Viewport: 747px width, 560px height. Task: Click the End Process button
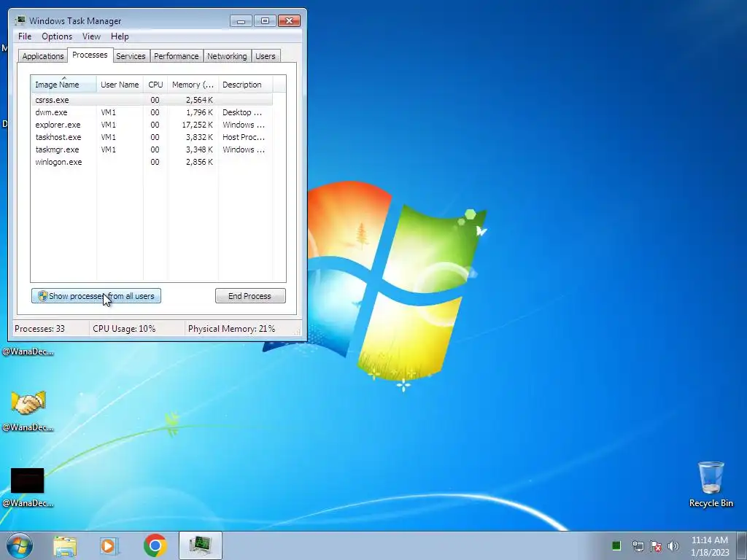[x=250, y=296]
